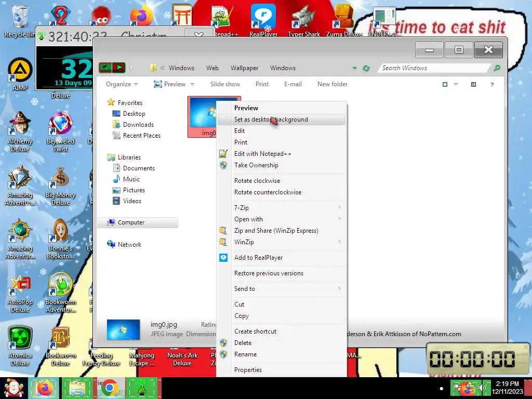Open RealPlayer desktop shortcut
The height and width of the screenshot is (399, 532).
[263, 20]
